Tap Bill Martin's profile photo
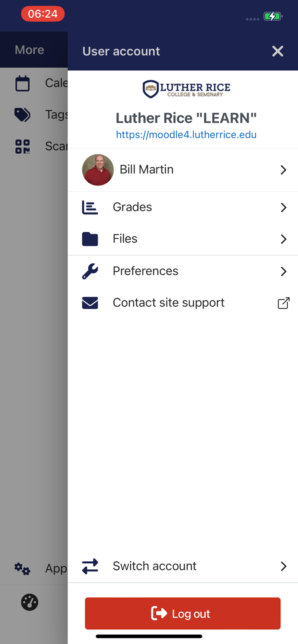 pyautogui.click(x=98, y=170)
